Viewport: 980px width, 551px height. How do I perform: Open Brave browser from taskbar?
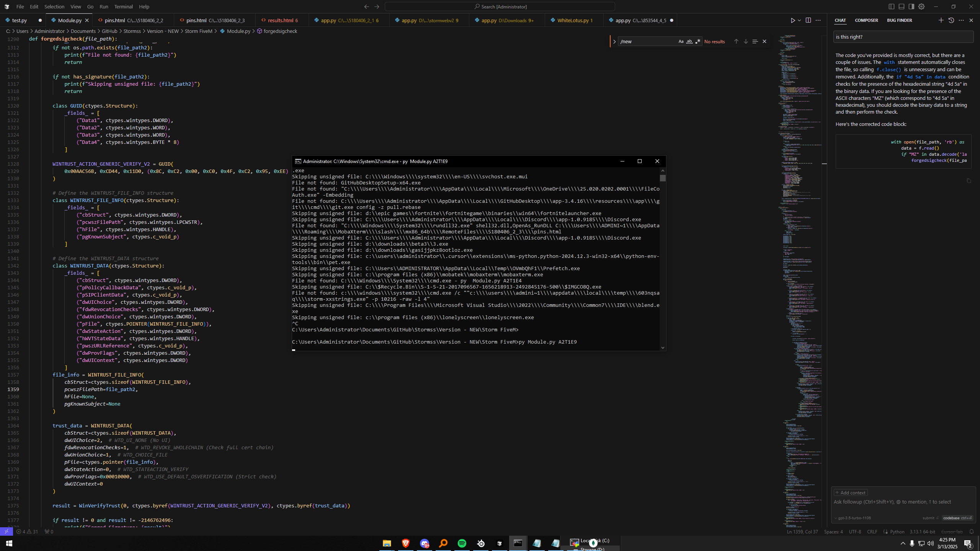tap(405, 543)
